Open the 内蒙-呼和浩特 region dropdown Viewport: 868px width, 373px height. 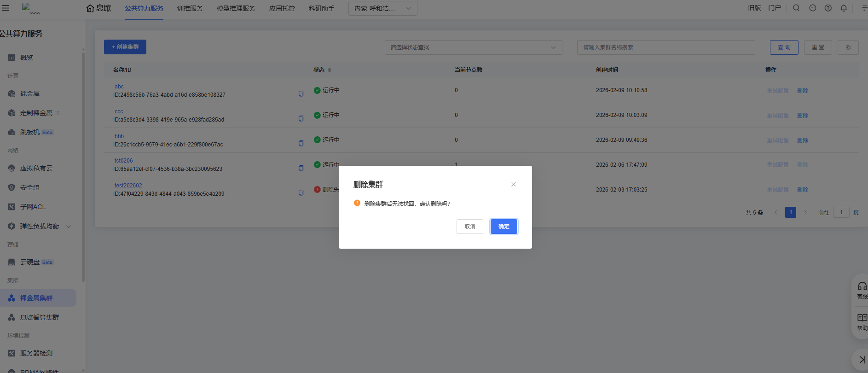(x=382, y=8)
